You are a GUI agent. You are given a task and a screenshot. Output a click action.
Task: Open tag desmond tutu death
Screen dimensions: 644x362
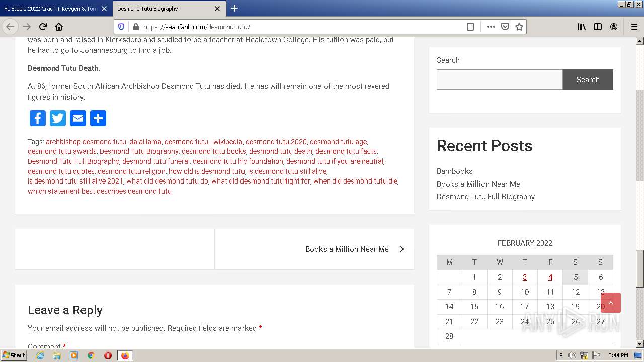[x=281, y=151]
